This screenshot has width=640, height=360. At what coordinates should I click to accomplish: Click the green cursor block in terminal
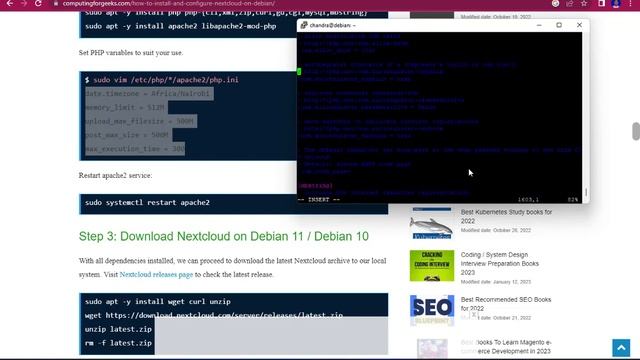299,72
